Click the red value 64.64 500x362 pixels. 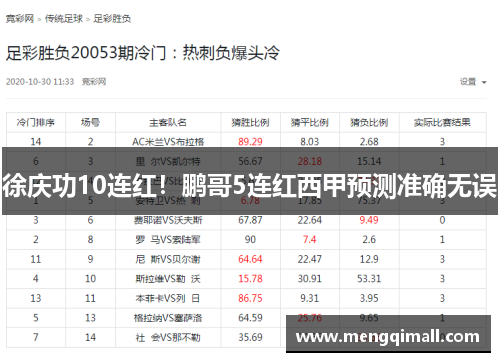point(250,259)
